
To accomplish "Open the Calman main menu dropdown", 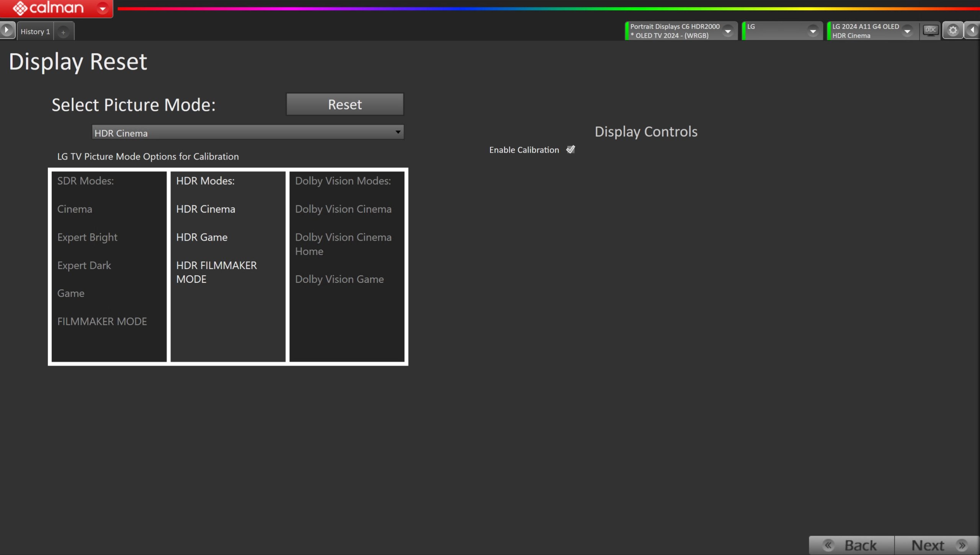I will (x=102, y=8).
